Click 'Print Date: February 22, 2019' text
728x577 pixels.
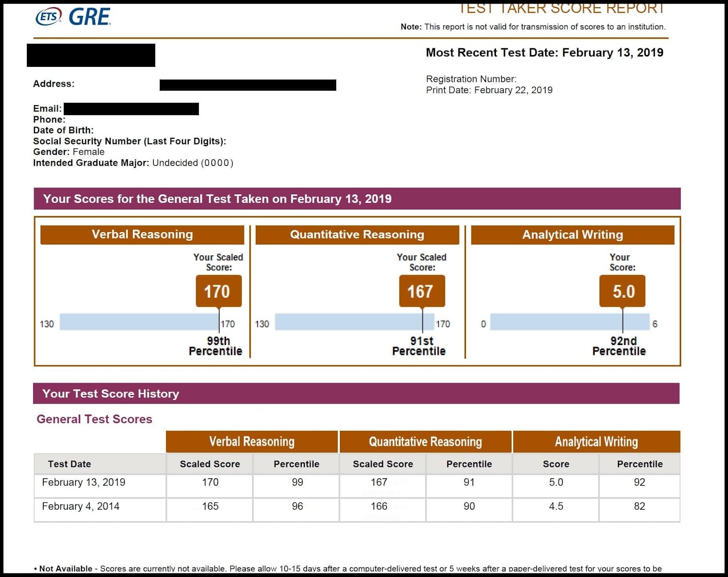[x=489, y=90]
